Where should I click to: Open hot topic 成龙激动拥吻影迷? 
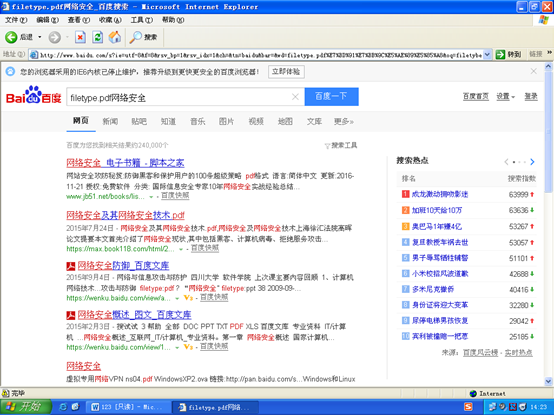pos(440,194)
